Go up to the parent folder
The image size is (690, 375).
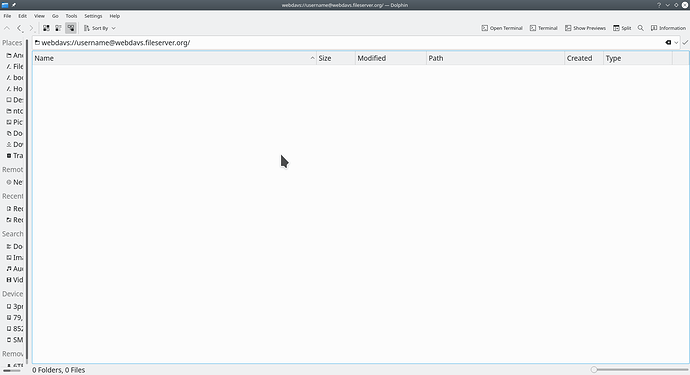tap(7, 28)
